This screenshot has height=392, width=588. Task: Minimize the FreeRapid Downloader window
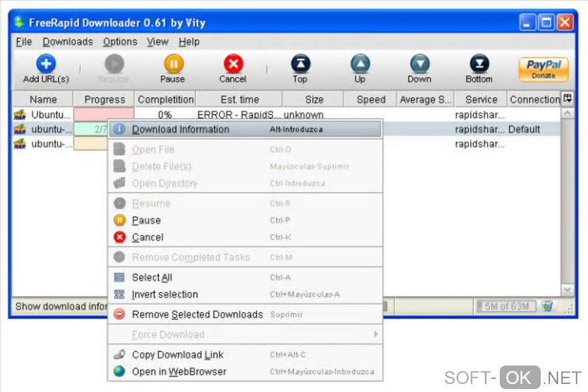[527, 22]
